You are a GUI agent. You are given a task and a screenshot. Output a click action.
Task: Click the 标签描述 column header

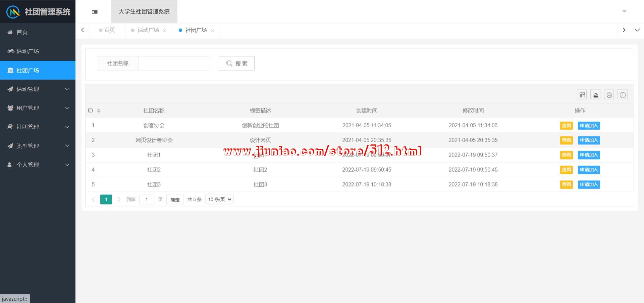point(260,111)
